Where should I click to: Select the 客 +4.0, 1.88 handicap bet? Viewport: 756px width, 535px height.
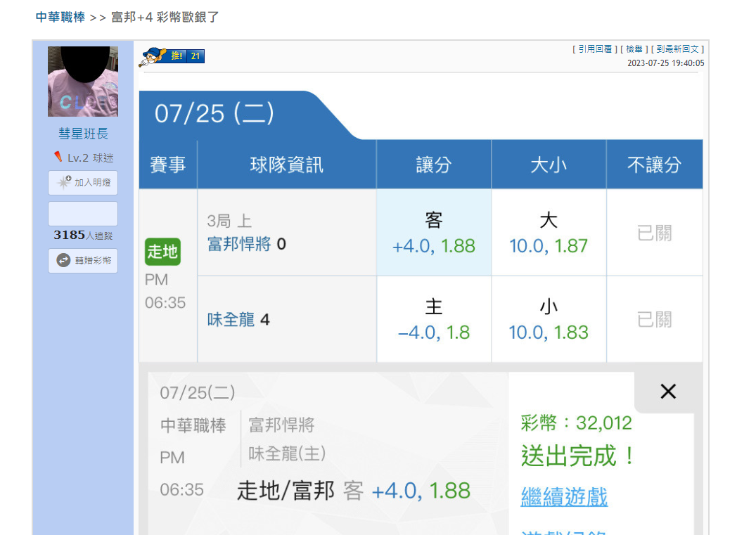434,232
